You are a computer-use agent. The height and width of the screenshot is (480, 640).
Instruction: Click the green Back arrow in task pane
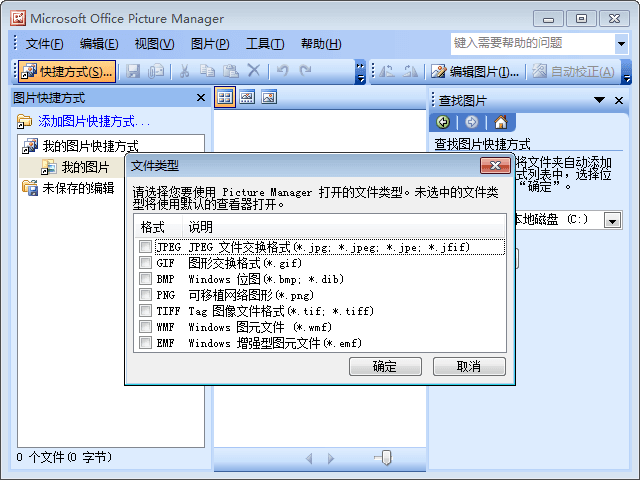point(443,122)
